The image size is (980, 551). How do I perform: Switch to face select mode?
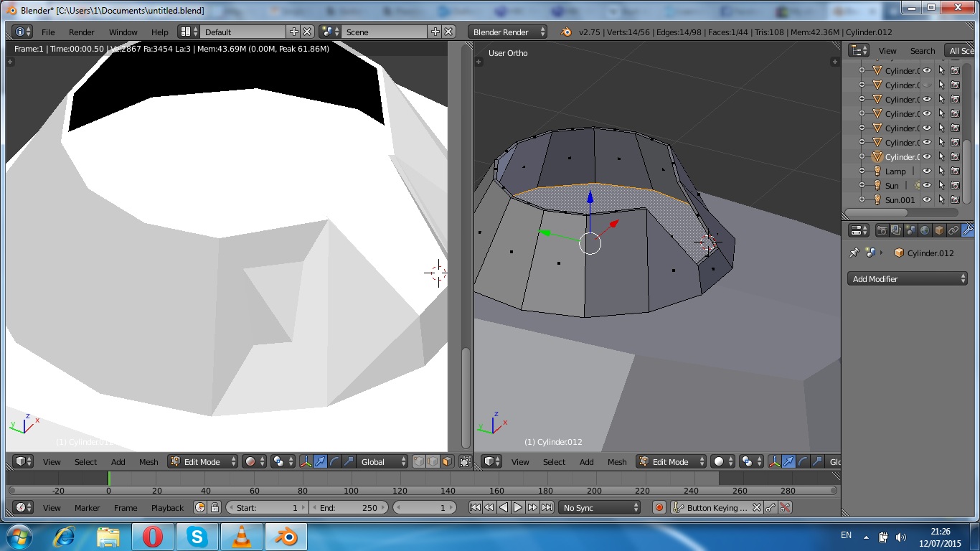(x=447, y=461)
